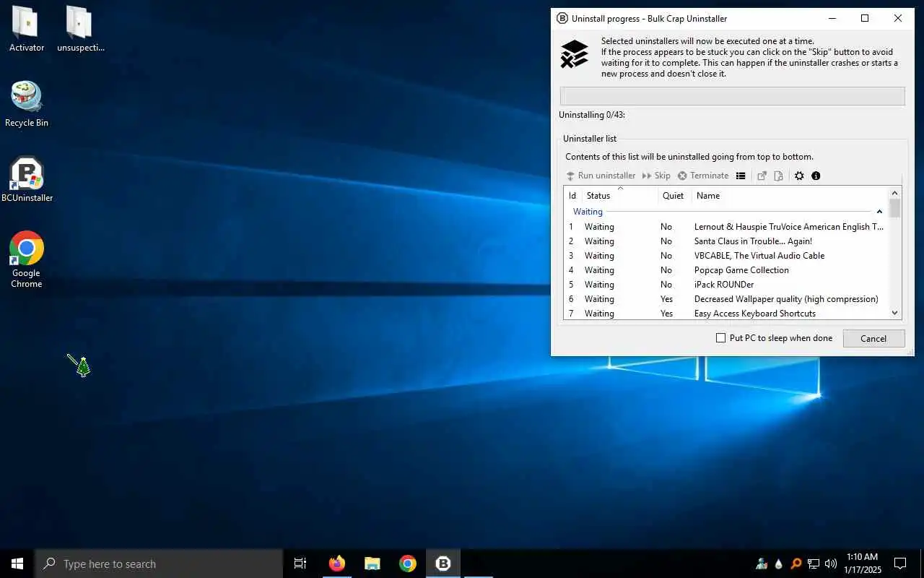
Task: Click the volume speaker tray icon
Action: click(x=831, y=564)
